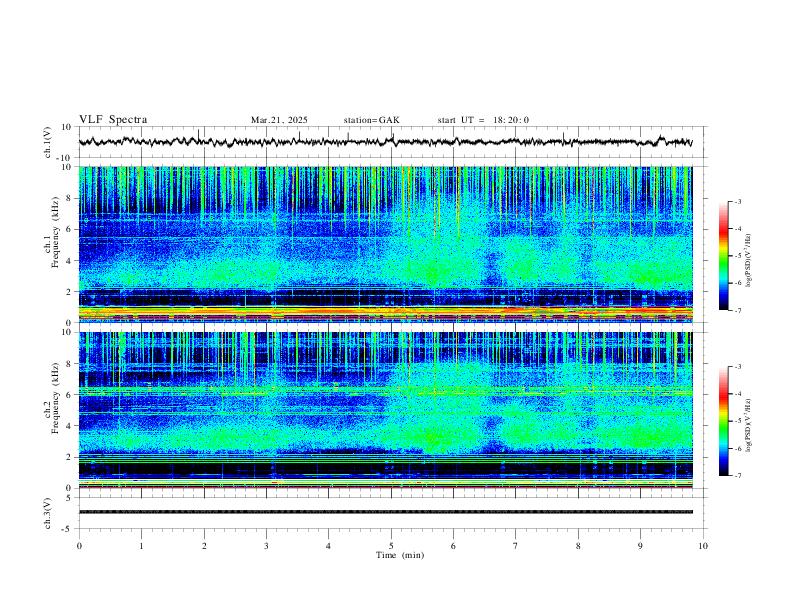Click the 3 minute tick label
The height and width of the screenshot is (612, 792).
pyautogui.click(x=266, y=546)
